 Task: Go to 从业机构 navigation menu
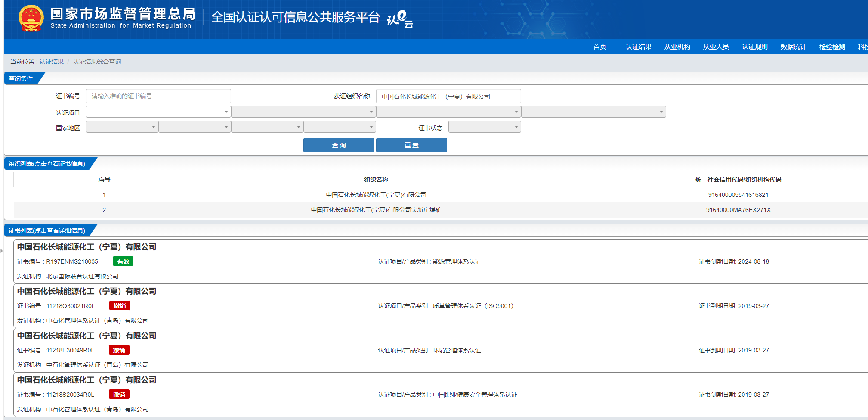(677, 47)
